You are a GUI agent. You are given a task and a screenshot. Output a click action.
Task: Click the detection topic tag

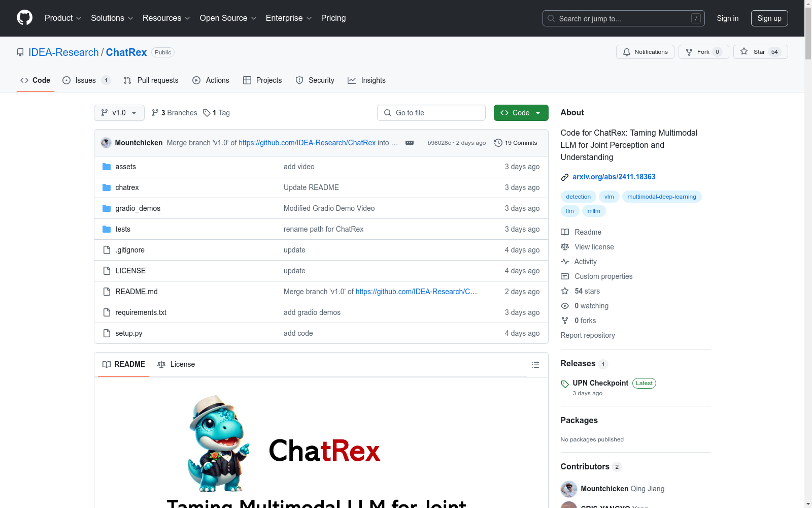pyautogui.click(x=578, y=197)
